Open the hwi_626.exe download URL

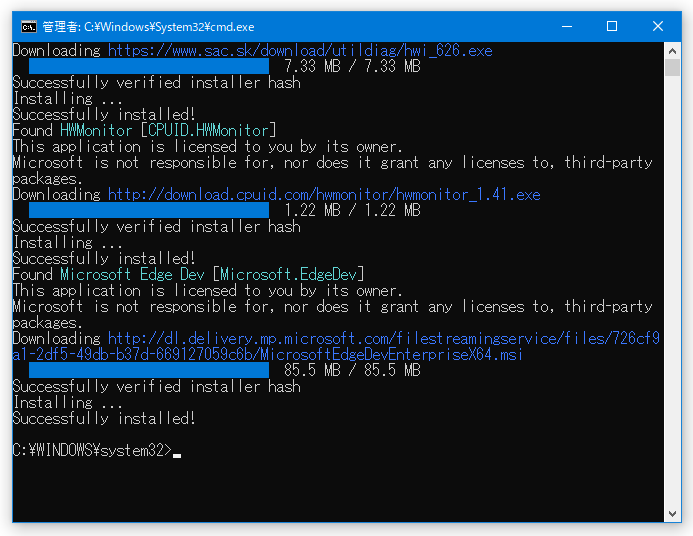(300, 51)
